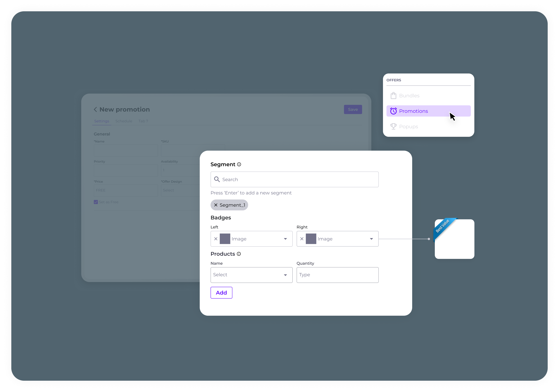Click the Add button

coord(221,293)
